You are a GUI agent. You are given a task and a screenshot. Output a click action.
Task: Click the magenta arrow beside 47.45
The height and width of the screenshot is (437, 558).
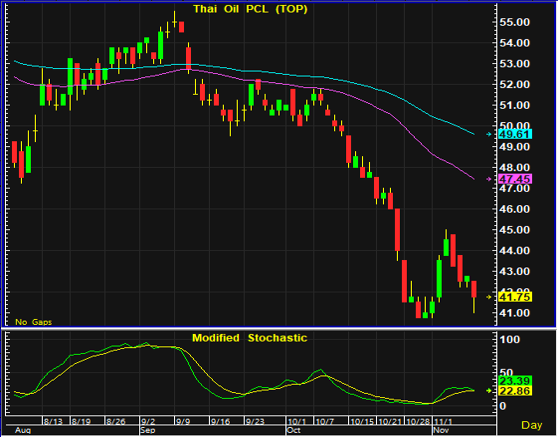click(x=489, y=179)
